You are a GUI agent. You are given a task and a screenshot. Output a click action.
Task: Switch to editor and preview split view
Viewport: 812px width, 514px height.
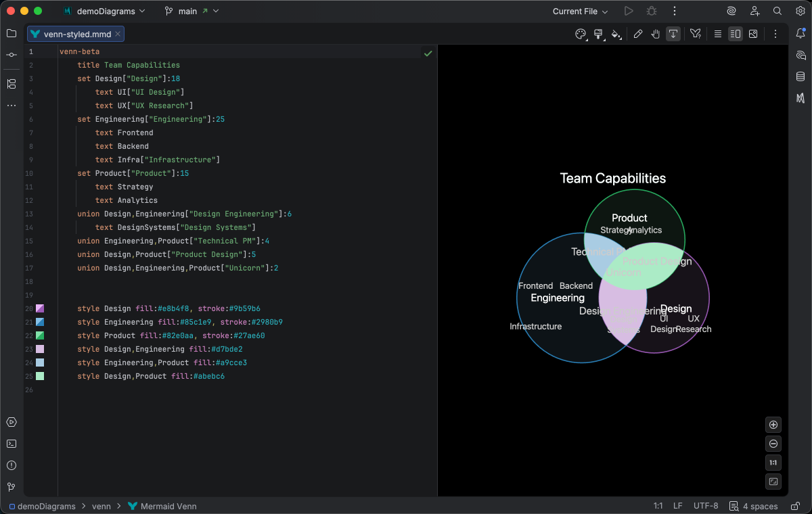click(x=736, y=34)
